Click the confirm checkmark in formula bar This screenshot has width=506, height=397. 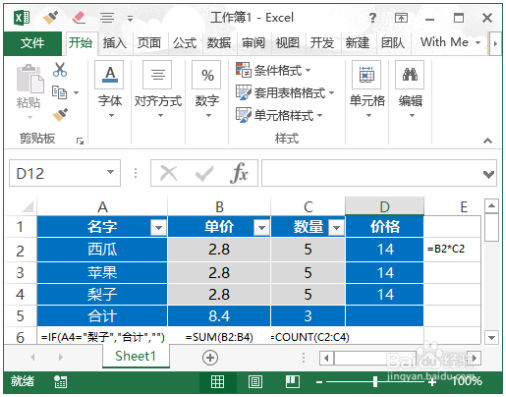tap(204, 173)
